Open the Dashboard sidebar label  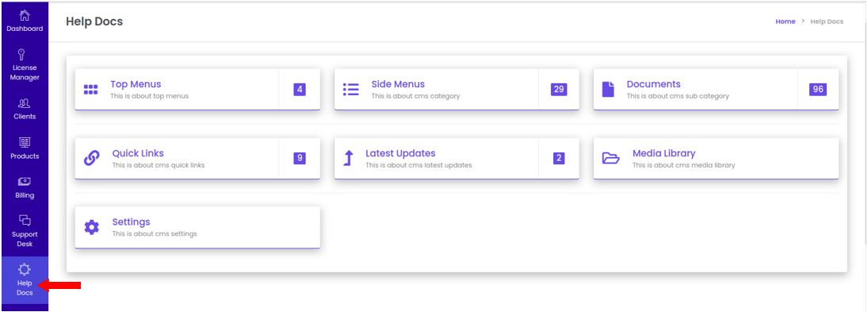point(25,29)
